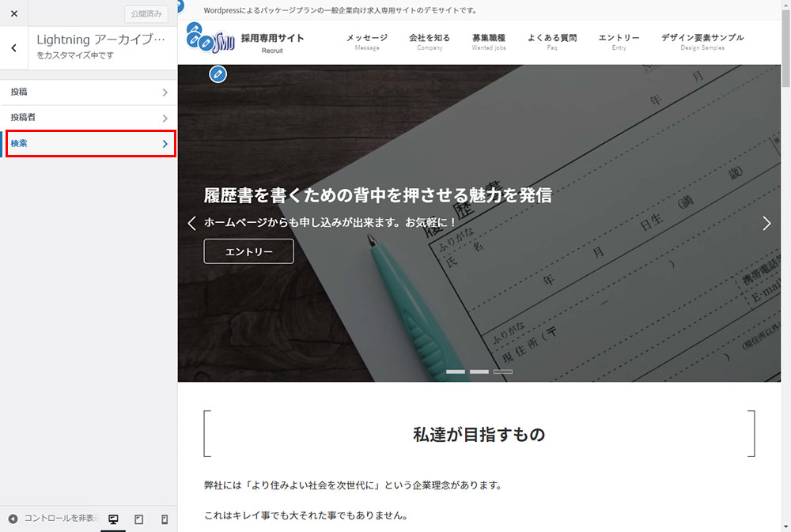Expand the 投稿 section

click(x=88, y=92)
